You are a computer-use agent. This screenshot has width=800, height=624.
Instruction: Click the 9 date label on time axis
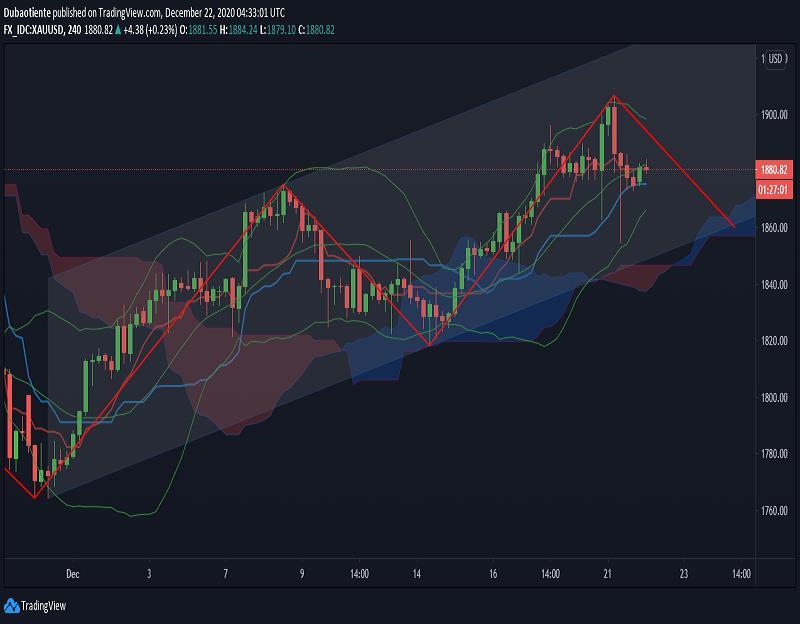[x=302, y=574]
